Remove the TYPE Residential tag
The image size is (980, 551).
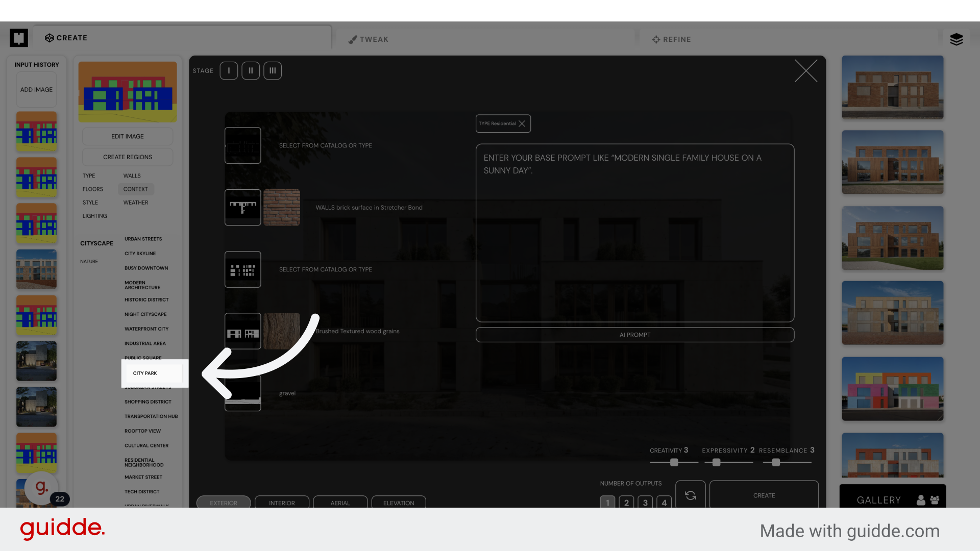pyautogui.click(x=522, y=123)
